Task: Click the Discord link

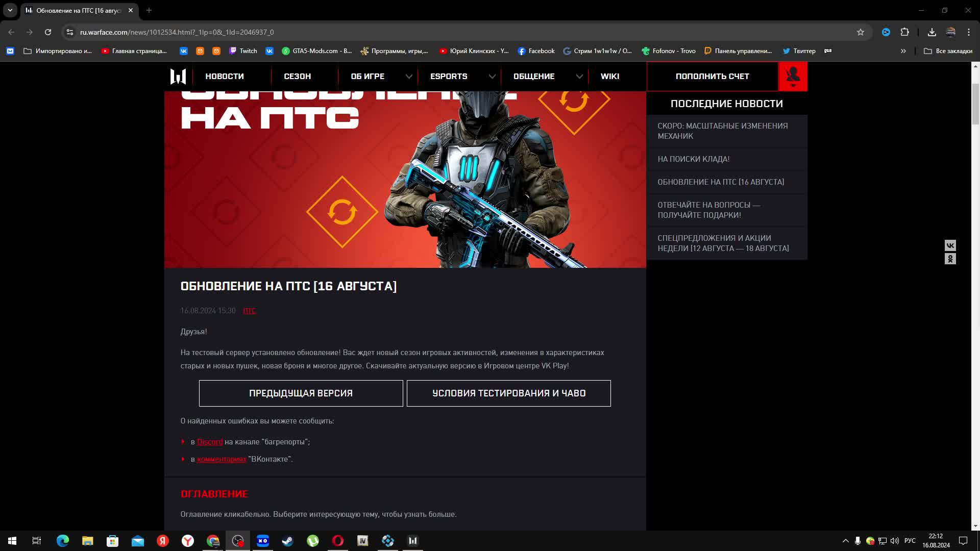Action: tap(210, 442)
